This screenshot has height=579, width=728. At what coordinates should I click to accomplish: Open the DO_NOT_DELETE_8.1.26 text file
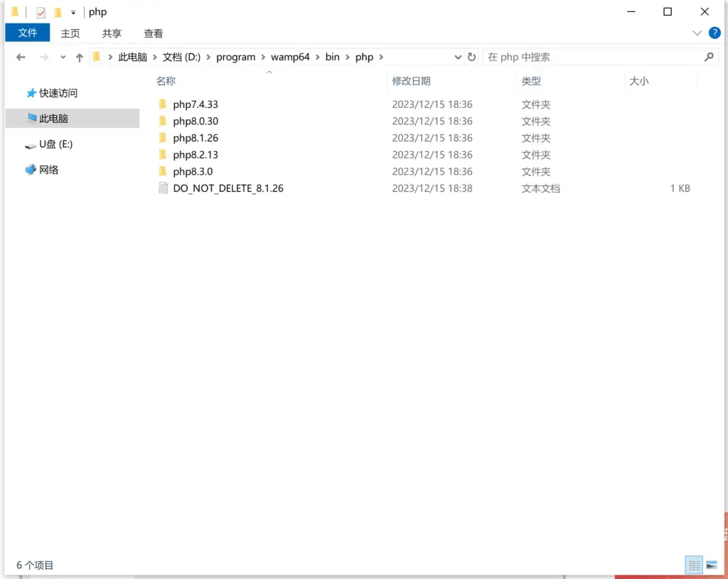(x=228, y=188)
